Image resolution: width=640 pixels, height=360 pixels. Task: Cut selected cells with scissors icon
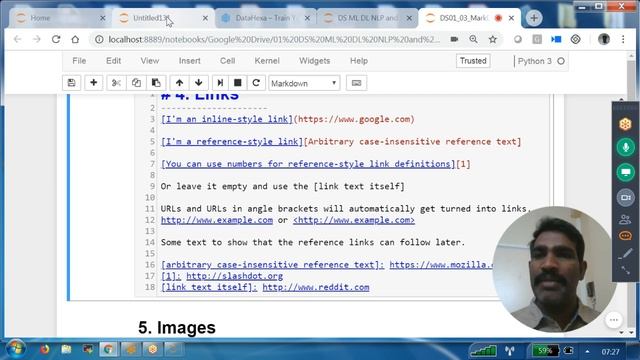[x=116, y=83]
